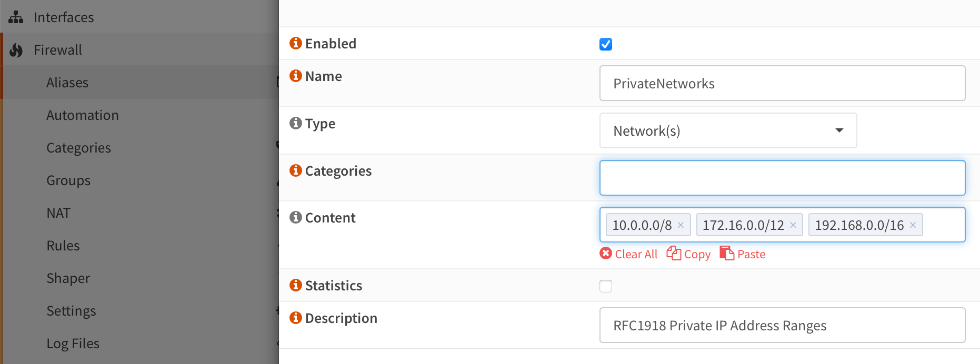
Task: Click the Categories selection field
Action: [782, 178]
